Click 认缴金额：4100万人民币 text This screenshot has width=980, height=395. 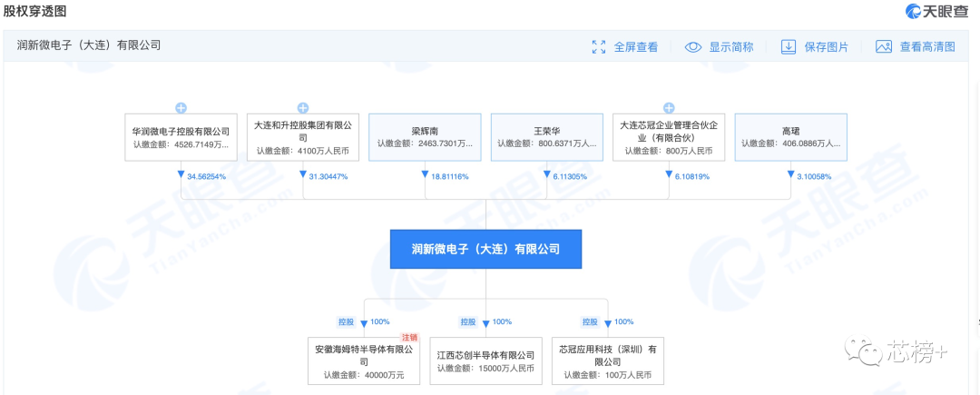[x=303, y=151]
